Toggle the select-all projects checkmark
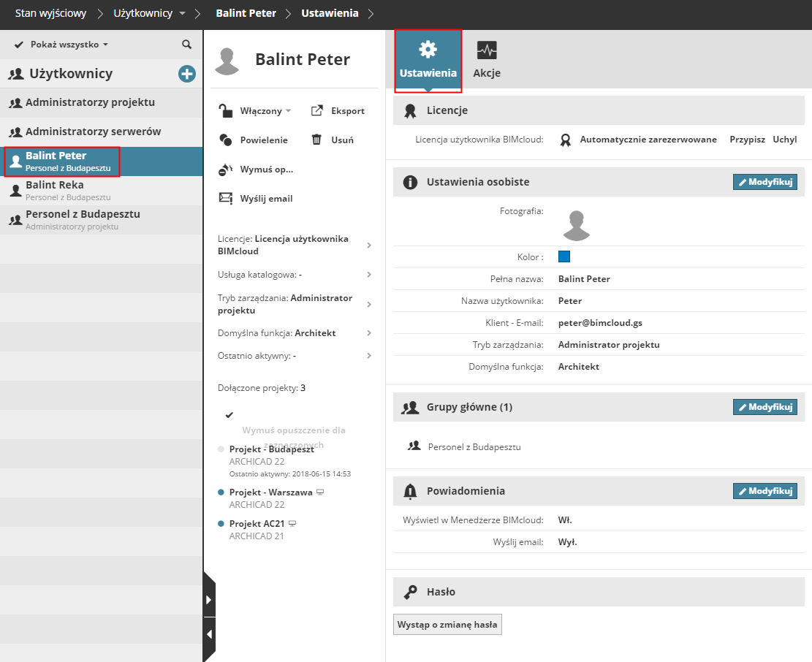This screenshot has width=812, height=662. coord(229,415)
